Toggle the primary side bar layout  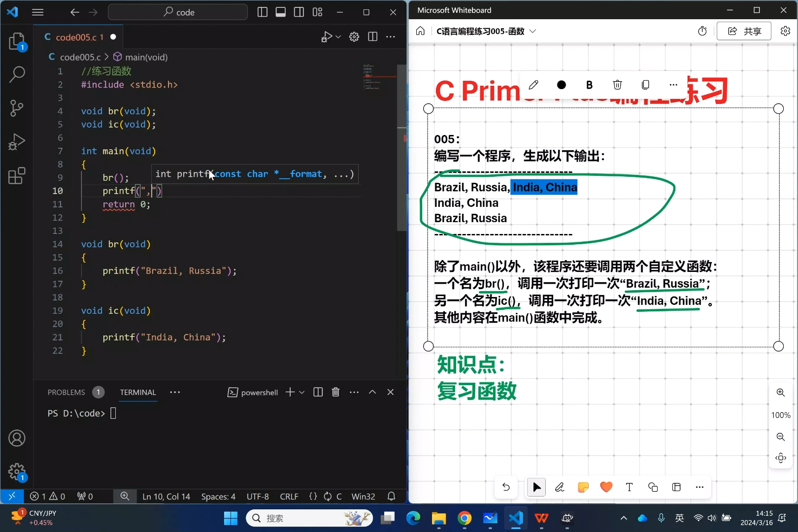pos(263,12)
